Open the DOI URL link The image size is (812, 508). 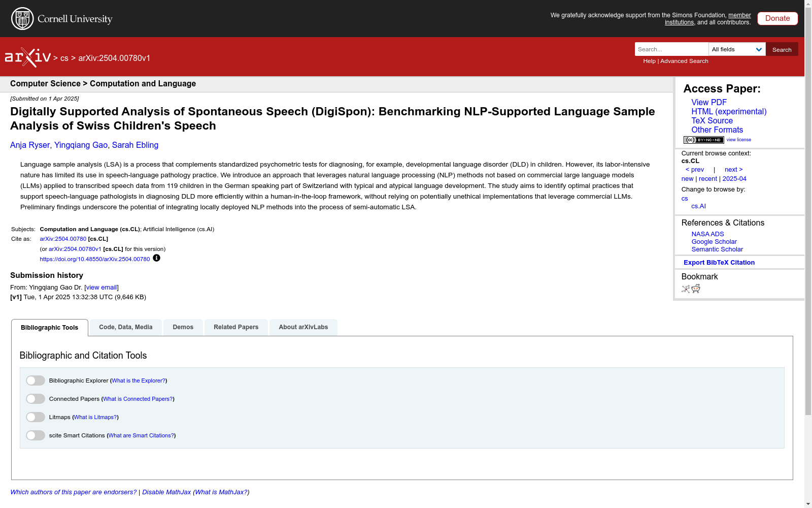95,259
